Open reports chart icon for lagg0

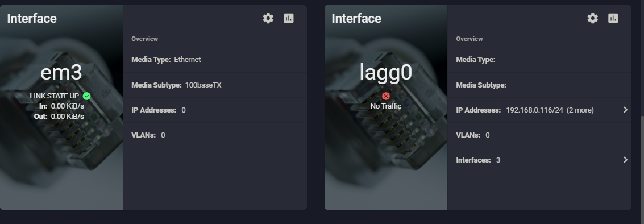613,18
